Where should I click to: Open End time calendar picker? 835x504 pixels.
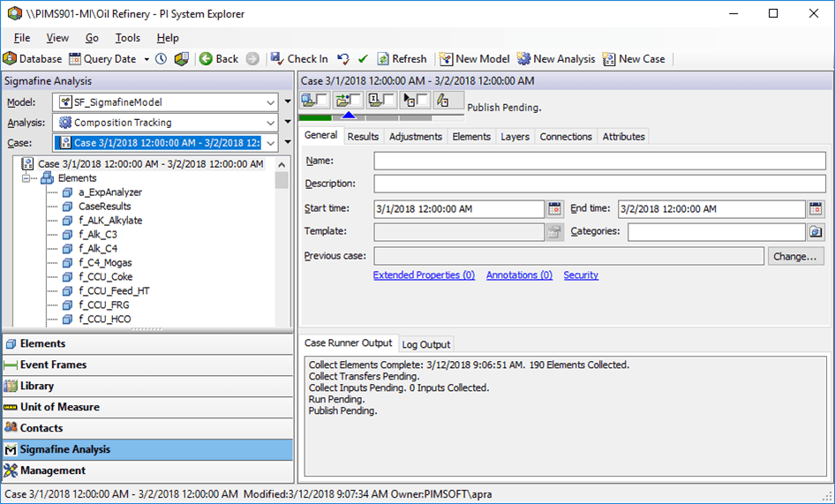coord(816,209)
